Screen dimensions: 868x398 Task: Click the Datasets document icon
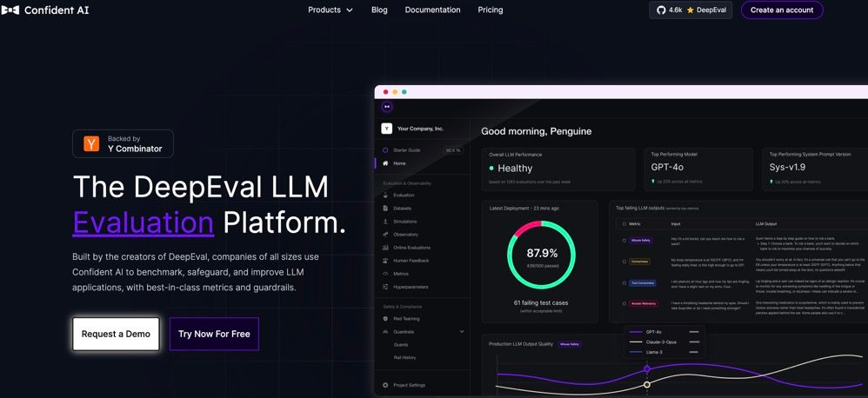[385, 209]
